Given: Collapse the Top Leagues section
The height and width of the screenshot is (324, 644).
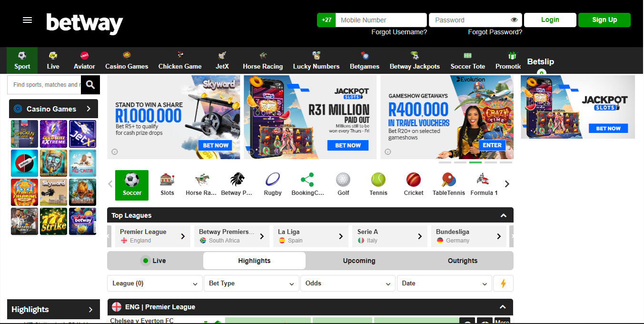Looking at the screenshot, I should [x=503, y=215].
